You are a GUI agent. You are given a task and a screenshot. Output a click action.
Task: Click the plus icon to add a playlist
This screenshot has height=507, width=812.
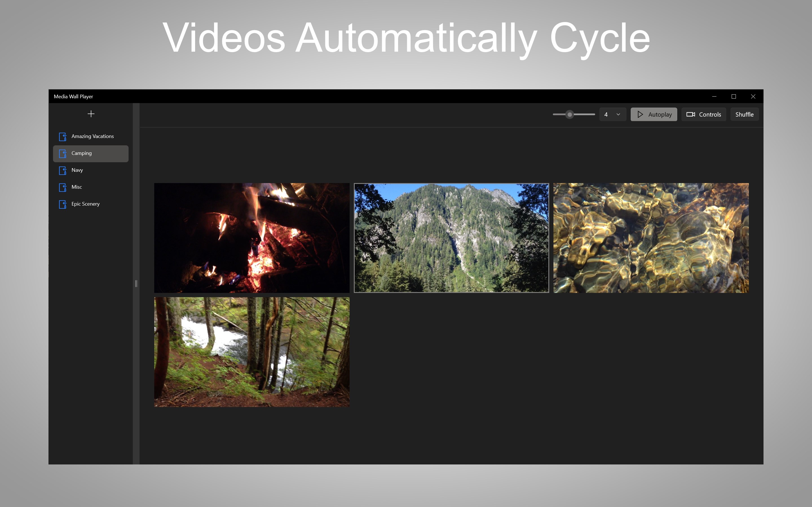(x=91, y=114)
